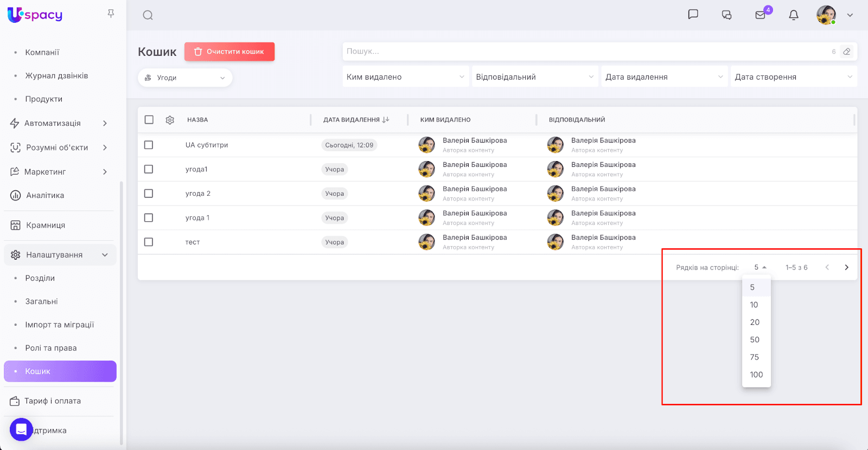868x450 pixels.
Task: Open the mail inbox icon with badge
Action: [x=761, y=15]
